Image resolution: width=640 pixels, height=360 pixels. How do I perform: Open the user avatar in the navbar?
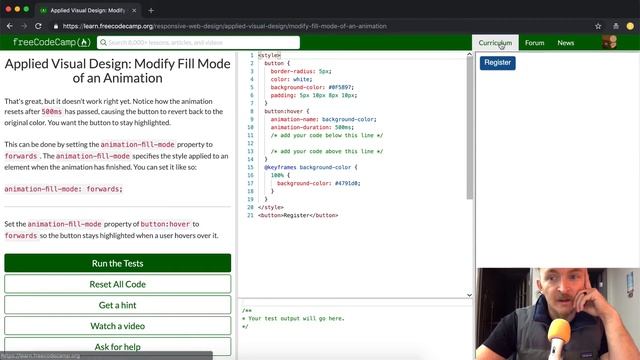point(609,42)
